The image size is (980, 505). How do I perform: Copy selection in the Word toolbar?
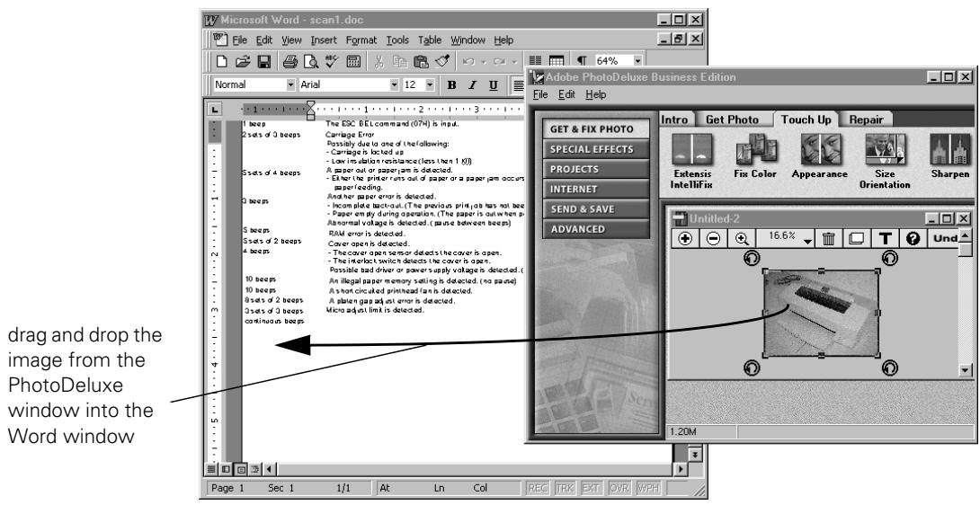pyautogui.click(x=399, y=61)
